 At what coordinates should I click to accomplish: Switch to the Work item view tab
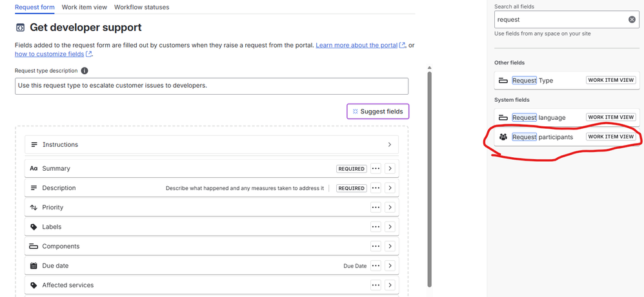tap(84, 7)
